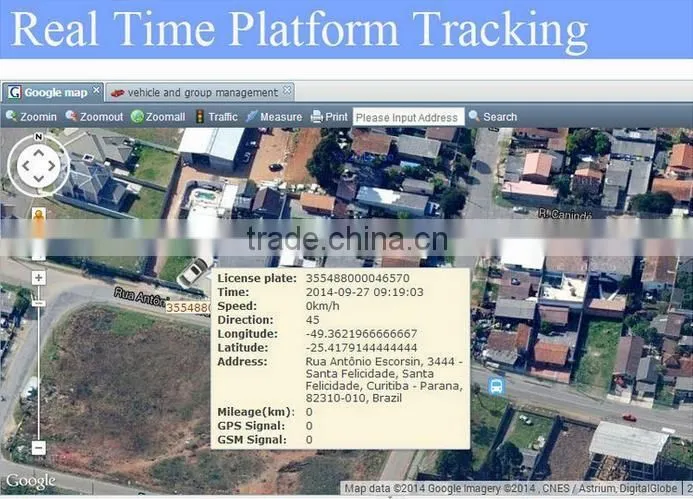Click the white vehicle marker on map

[193, 272]
